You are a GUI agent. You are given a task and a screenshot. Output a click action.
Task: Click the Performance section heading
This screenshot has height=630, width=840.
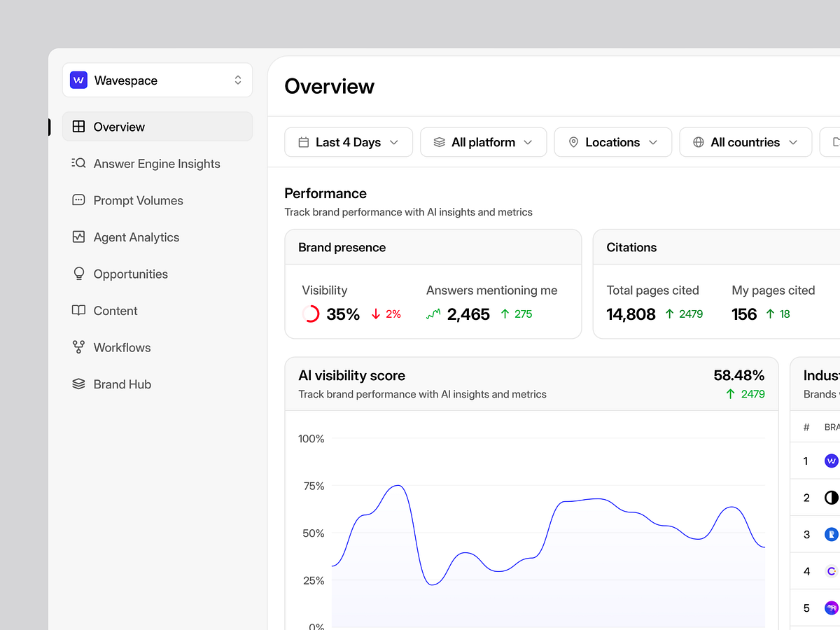tap(325, 193)
